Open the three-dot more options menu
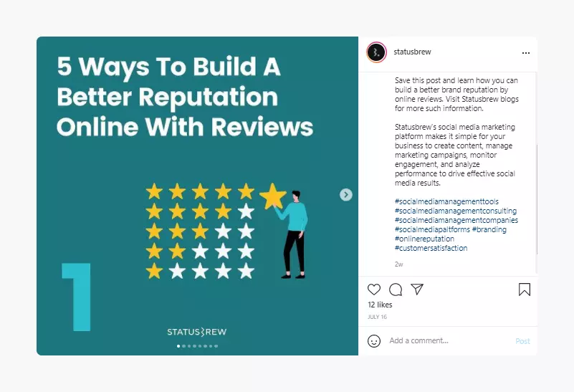This screenshot has width=574, height=392. coord(526,53)
